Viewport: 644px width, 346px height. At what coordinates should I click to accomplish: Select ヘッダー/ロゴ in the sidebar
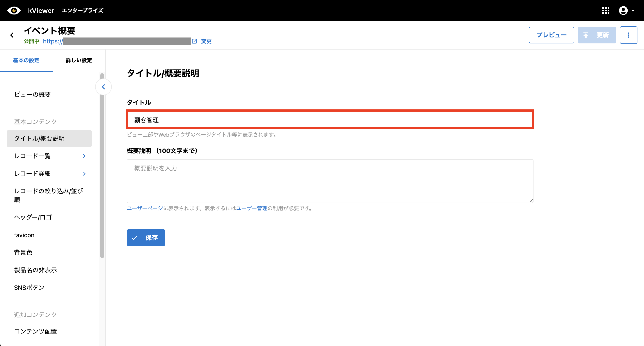point(33,217)
